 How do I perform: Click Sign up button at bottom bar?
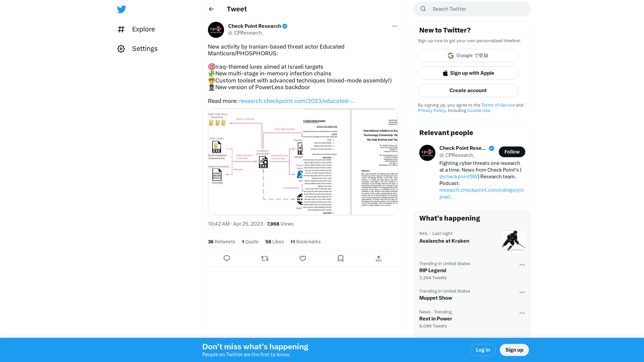point(515,350)
